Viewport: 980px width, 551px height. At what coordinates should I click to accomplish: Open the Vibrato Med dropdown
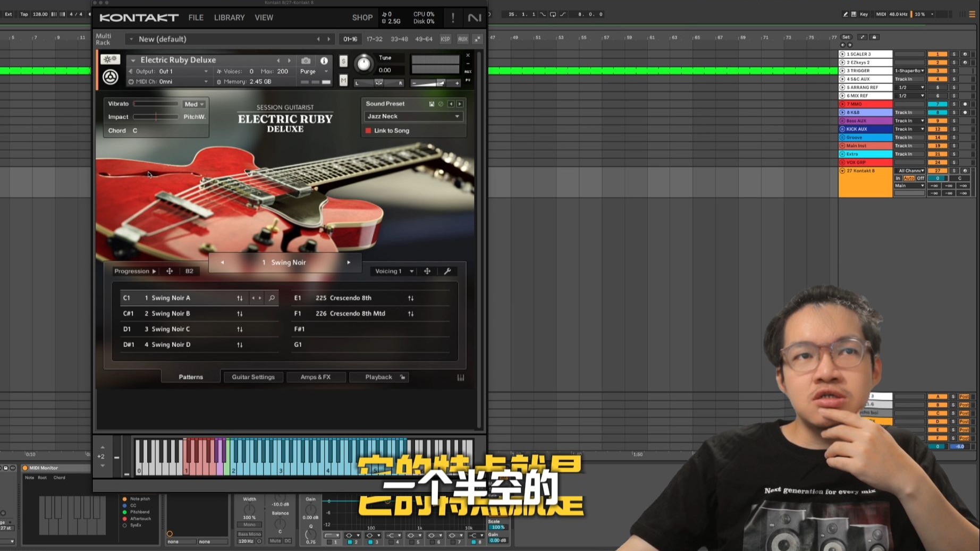(194, 104)
